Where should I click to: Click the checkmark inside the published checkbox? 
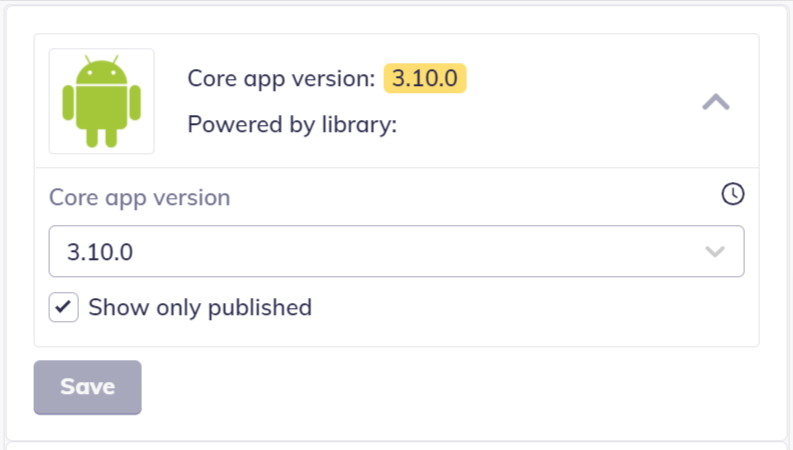click(64, 307)
